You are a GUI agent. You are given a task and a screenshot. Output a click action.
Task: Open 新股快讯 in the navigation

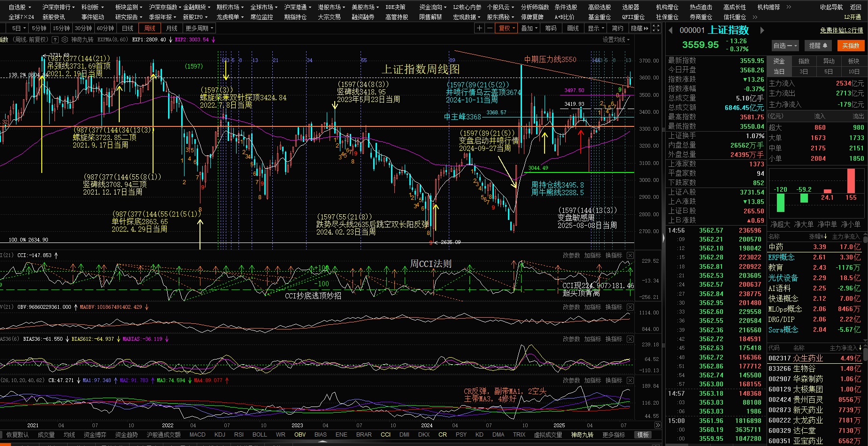point(54,17)
